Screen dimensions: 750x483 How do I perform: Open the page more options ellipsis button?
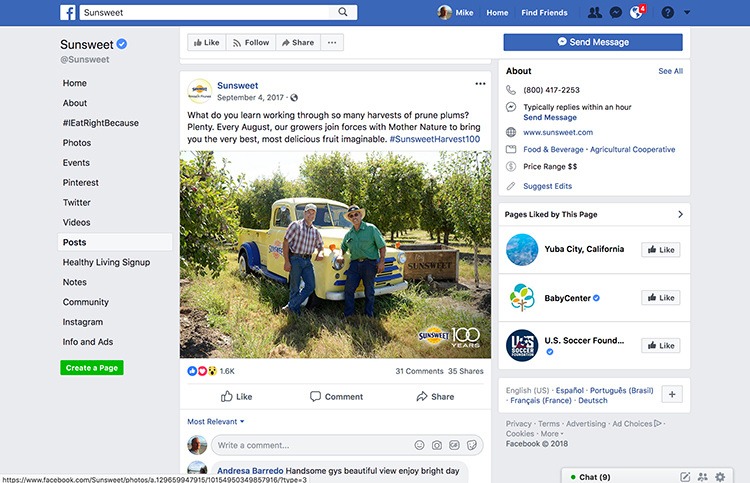332,43
